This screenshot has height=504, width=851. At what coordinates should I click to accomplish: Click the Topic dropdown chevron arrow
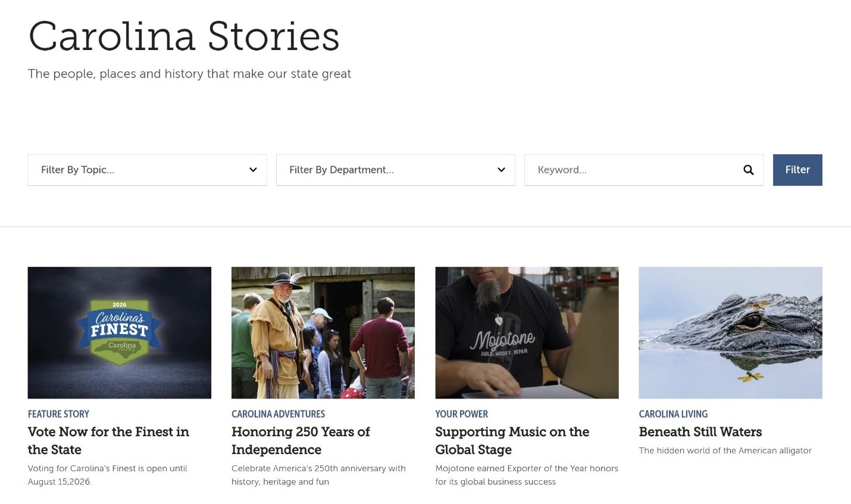pos(253,170)
